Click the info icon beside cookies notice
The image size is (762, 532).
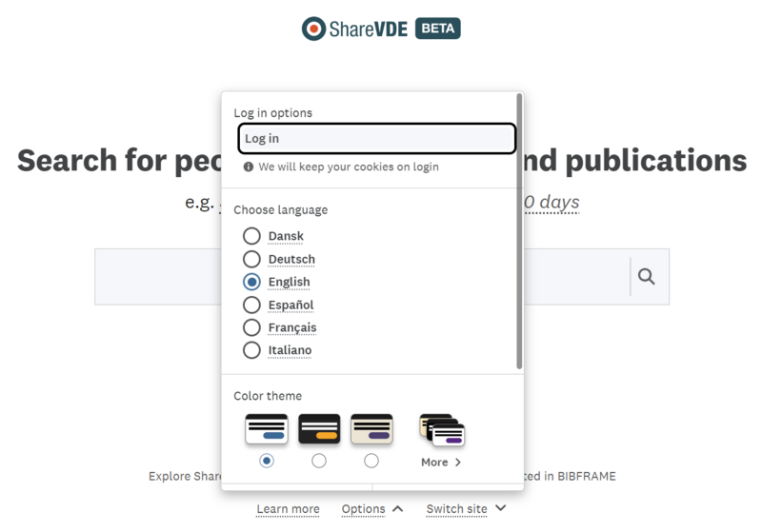249,167
